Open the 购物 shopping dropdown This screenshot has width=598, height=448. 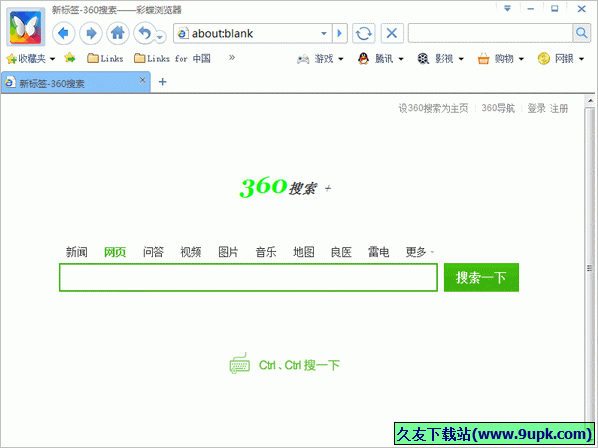(x=501, y=59)
